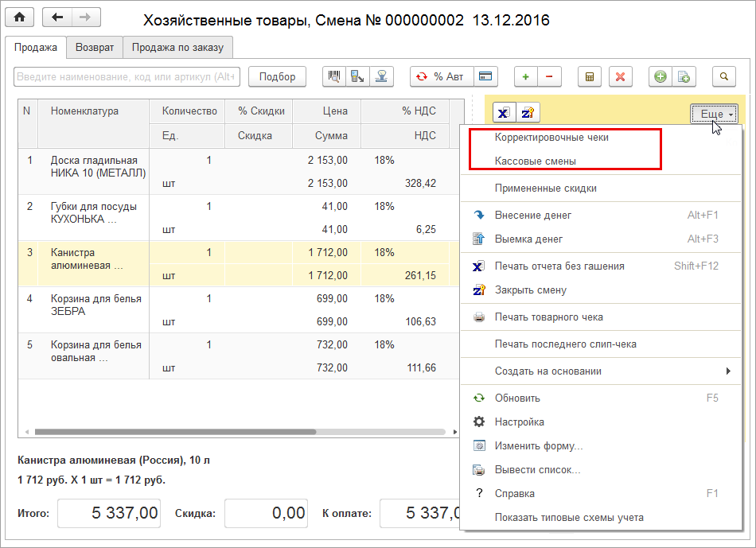The image size is (756, 548).
Task: Select the Продажа tab
Action: coord(36,47)
